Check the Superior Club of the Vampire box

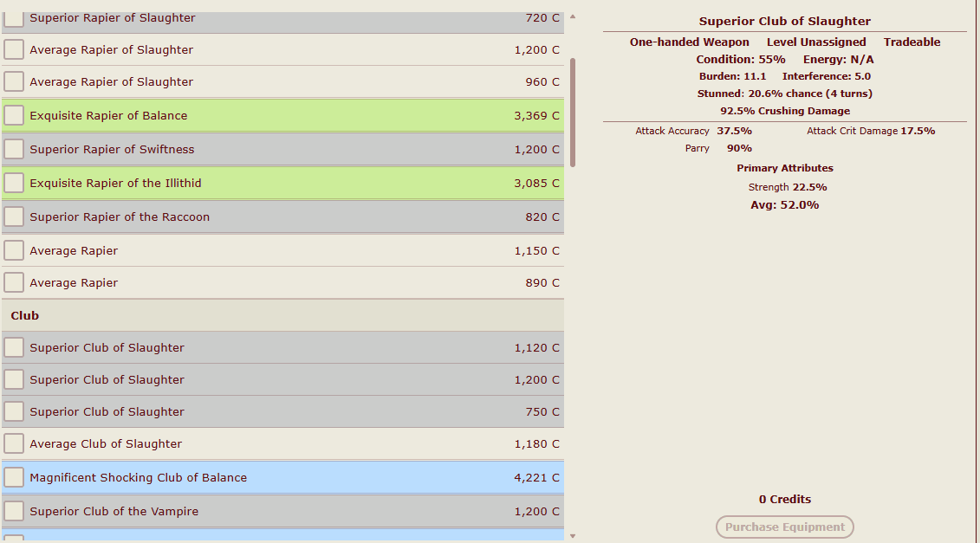coord(14,511)
